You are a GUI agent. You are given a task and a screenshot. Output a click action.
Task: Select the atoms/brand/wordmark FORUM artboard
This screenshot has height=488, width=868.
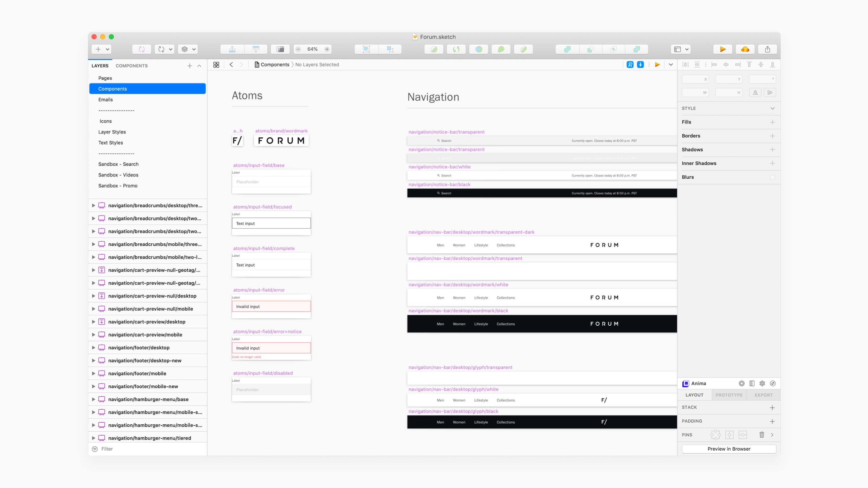point(281,141)
